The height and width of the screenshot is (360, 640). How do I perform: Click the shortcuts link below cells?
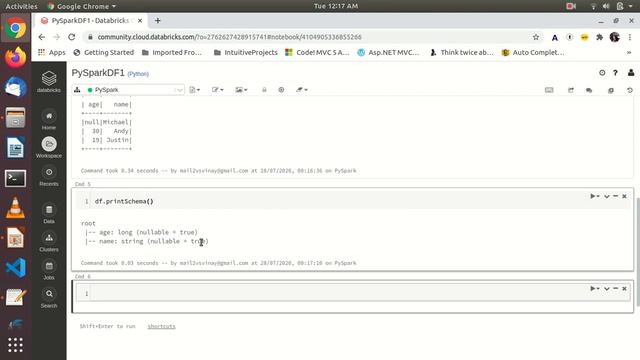coord(161,327)
